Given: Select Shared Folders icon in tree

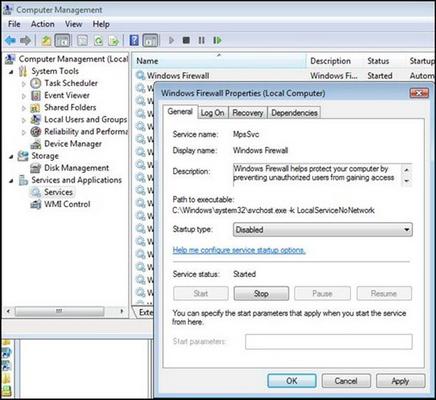Looking at the screenshot, I should [x=36, y=108].
